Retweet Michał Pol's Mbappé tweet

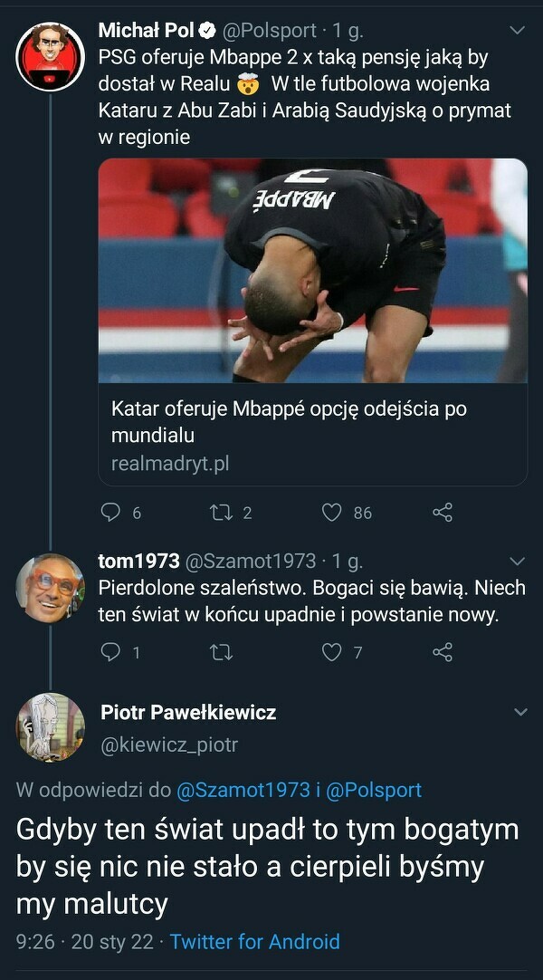(221, 513)
